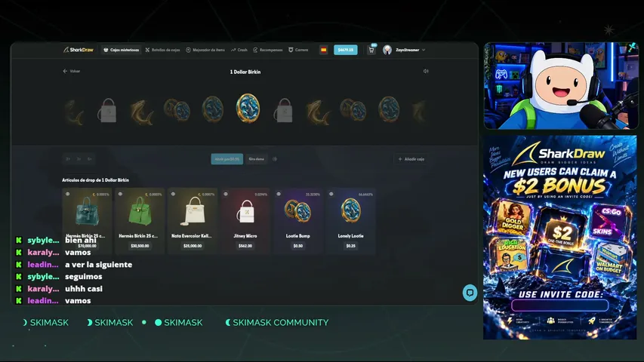The image size is (644, 362).
Task: Click the Abrir por $0.95 button
Action: pos(226,159)
